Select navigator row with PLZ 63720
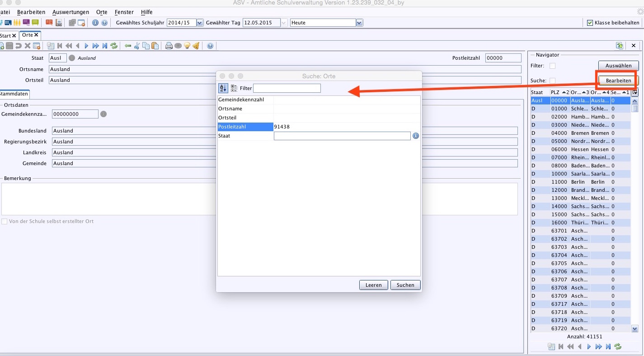Viewport: 644px width, 356px height. 580,328
